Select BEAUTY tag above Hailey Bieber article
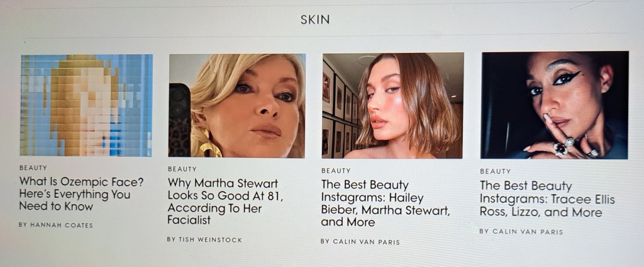 coord(336,171)
